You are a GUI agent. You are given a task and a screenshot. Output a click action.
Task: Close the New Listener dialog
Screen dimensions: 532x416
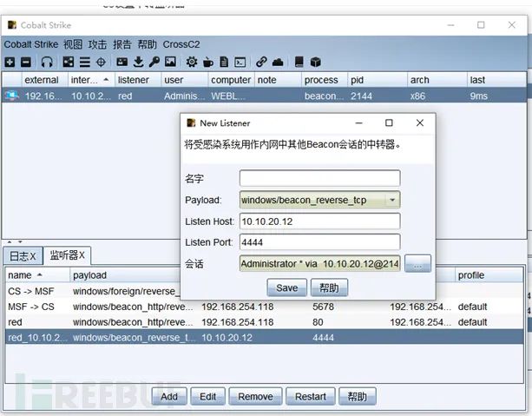click(420, 122)
